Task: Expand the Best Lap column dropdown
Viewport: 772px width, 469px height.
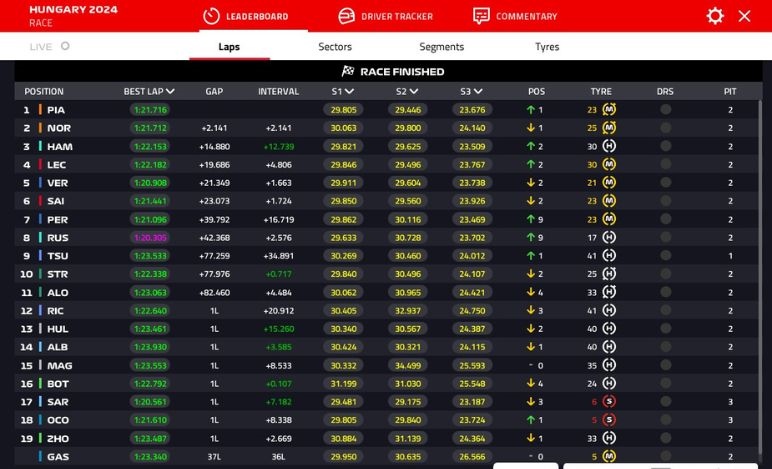Action: (170, 91)
